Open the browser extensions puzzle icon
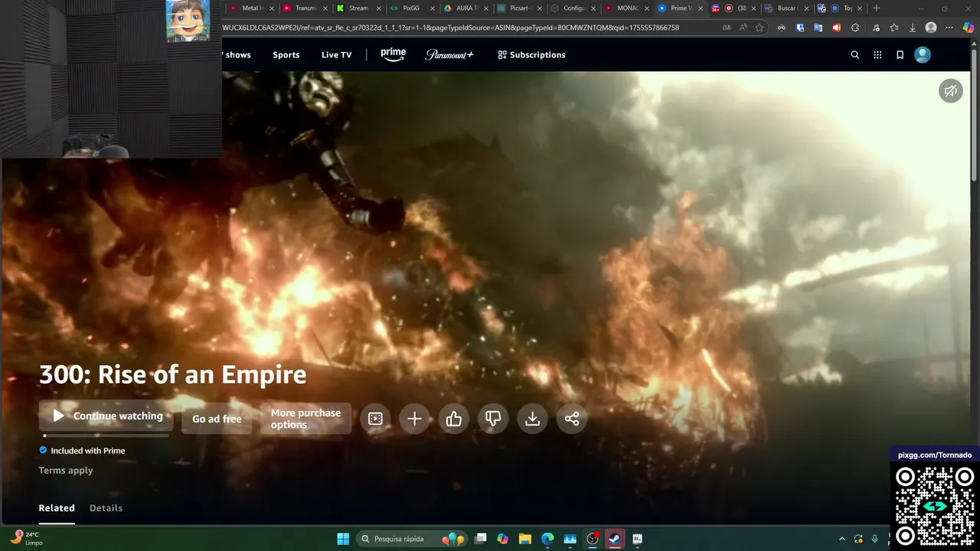 click(855, 28)
